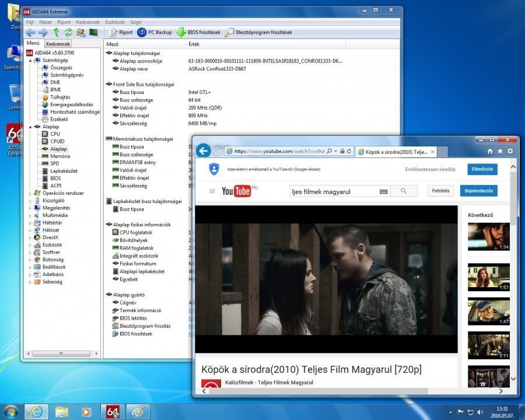Click the Bejelentkezés button

point(479,191)
